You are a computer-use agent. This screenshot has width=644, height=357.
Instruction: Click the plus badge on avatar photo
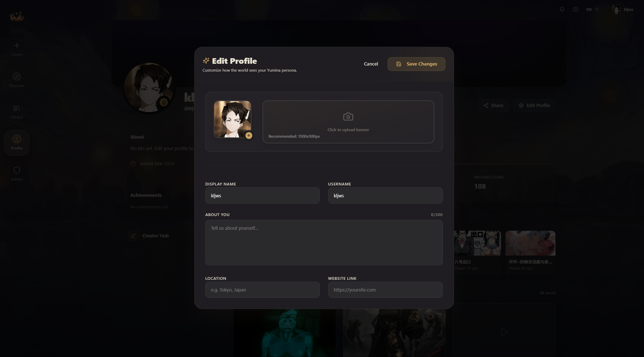click(249, 136)
